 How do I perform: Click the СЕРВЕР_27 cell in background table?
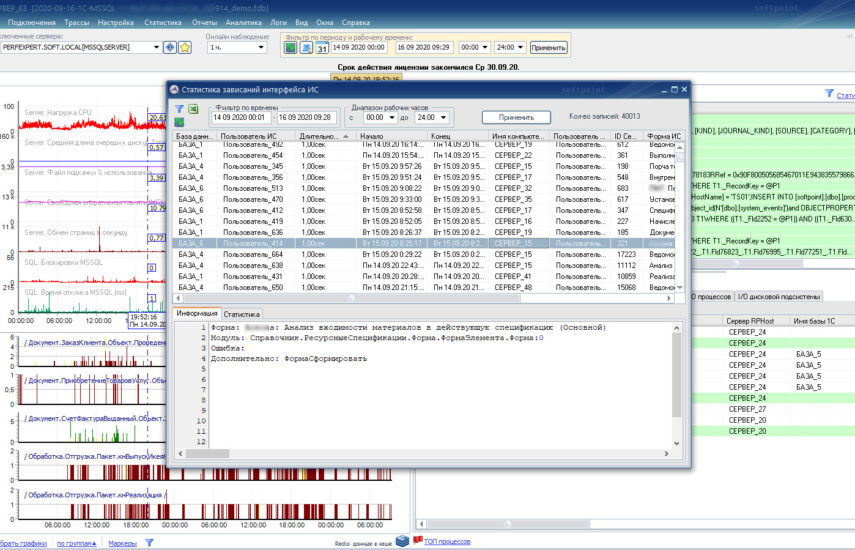point(747,409)
